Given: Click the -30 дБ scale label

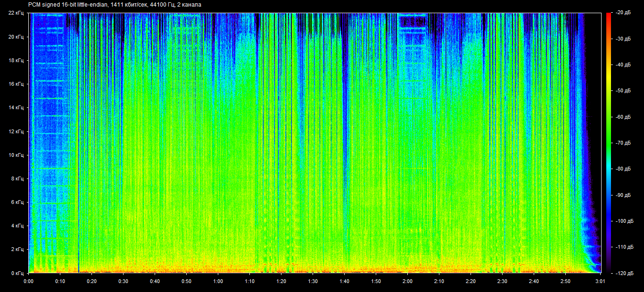Looking at the screenshot, I should [624, 39].
